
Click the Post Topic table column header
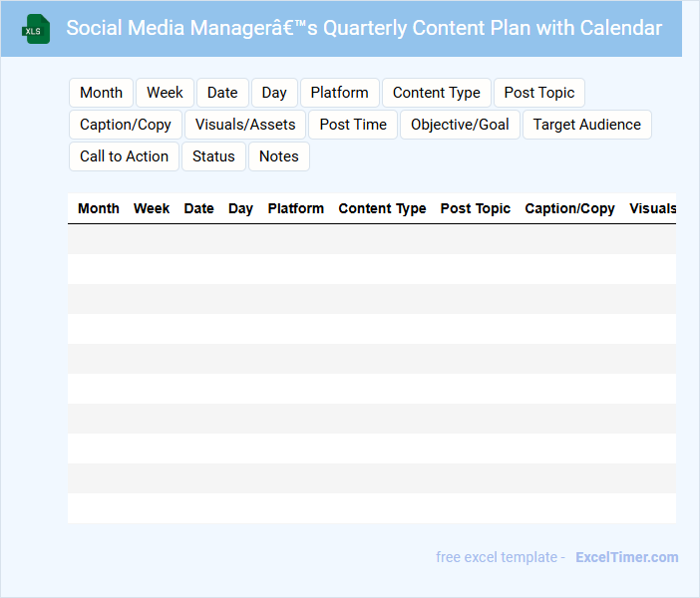(x=475, y=208)
